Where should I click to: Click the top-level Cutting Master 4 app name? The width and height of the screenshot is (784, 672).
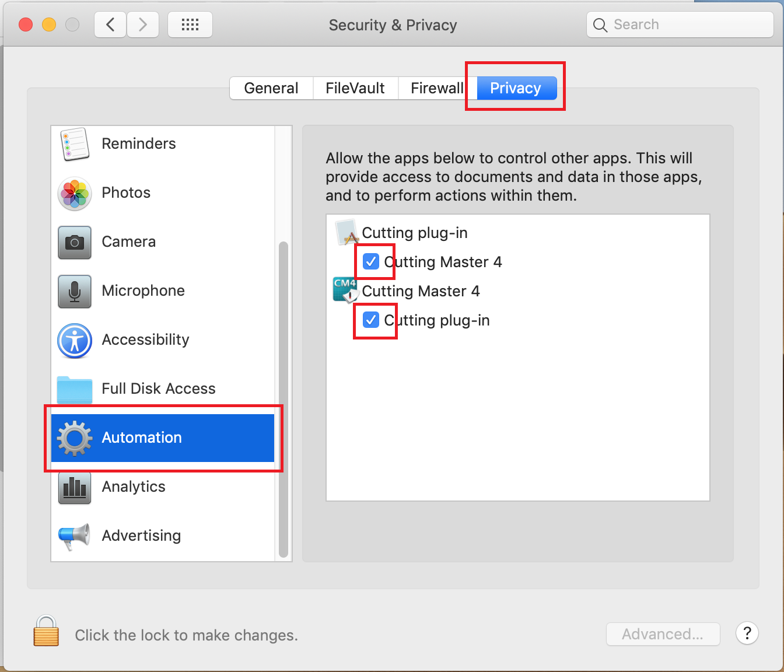[x=421, y=291]
